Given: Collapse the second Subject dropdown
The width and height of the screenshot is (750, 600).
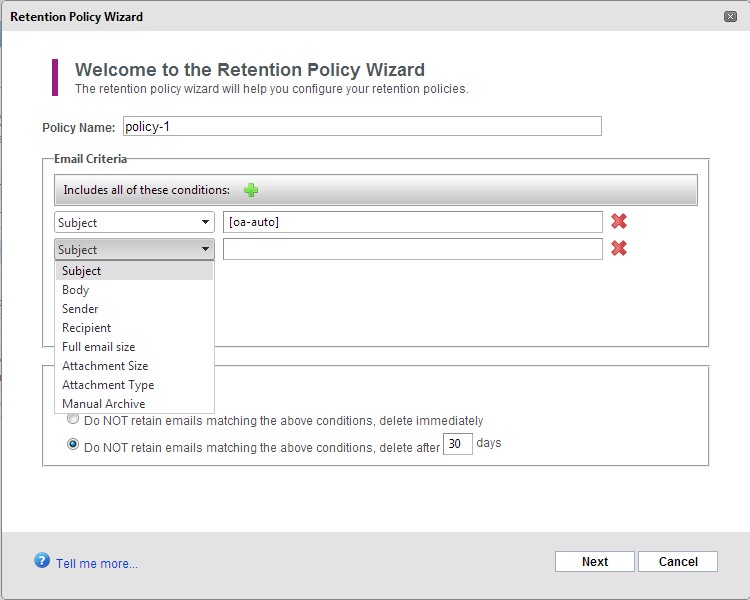Looking at the screenshot, I should (134, 249).
